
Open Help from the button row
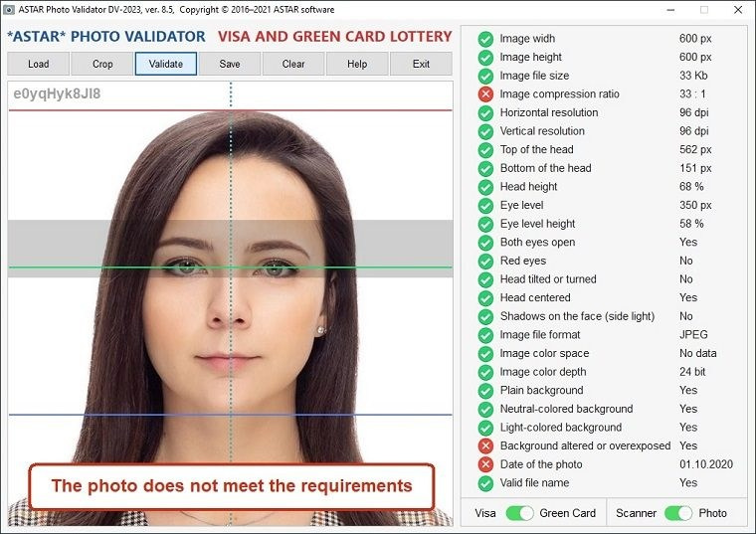pyautogui.click(x=356, y=64)
